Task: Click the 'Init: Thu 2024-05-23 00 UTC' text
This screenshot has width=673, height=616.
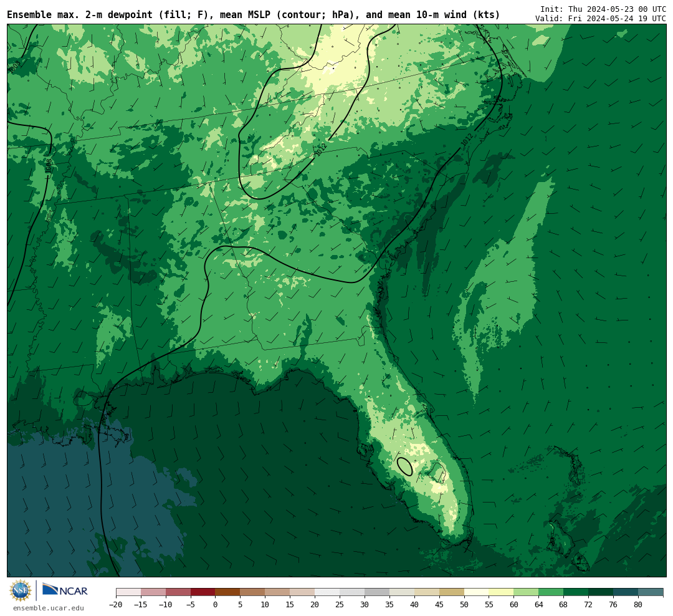Action: [x=603, y=9]
